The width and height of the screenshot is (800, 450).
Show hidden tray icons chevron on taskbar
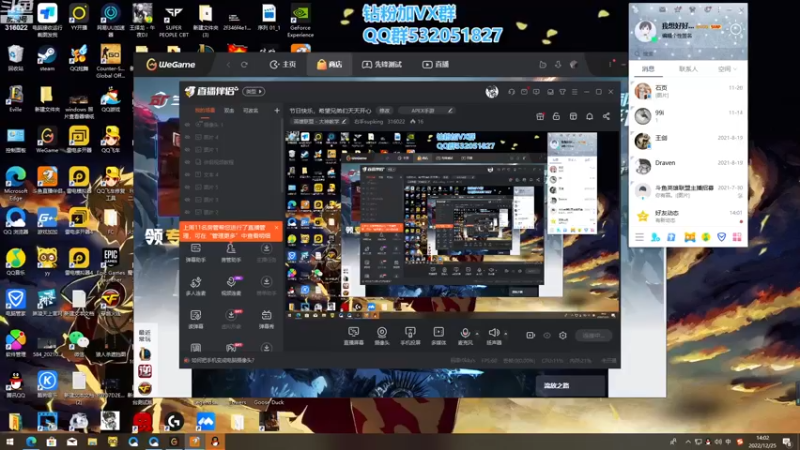point(688,442)
